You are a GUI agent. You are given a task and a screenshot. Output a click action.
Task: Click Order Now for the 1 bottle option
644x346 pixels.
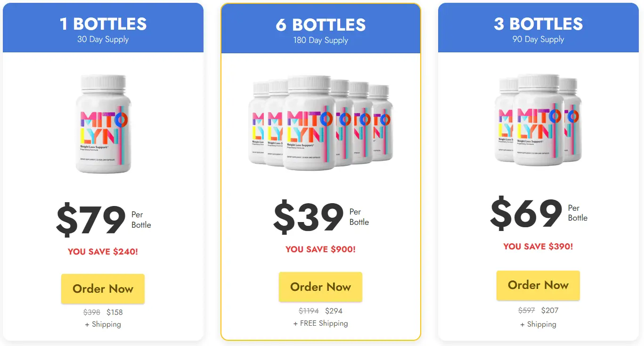point(102,288)
